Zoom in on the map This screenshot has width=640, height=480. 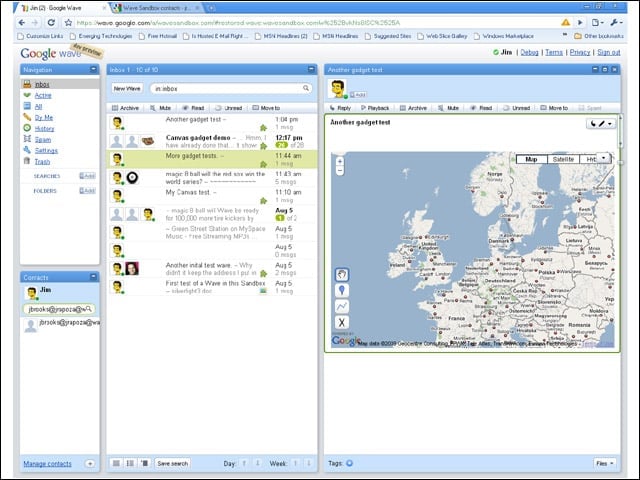click(340, 161)
